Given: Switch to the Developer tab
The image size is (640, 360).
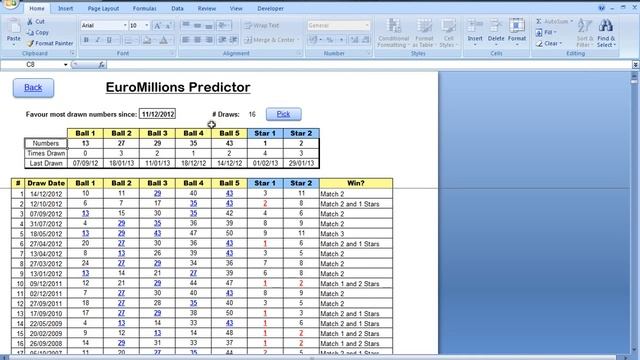Looking at the screenshot, I should [x=270, y=8].
